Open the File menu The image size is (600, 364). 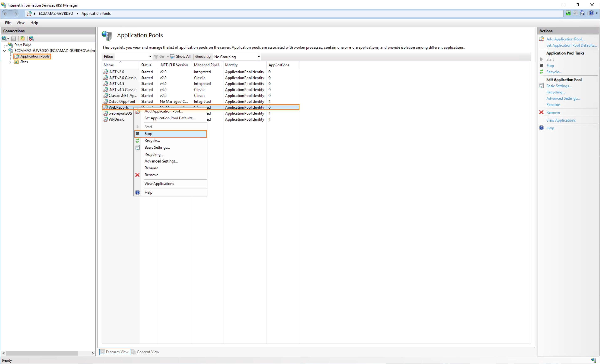8,23
